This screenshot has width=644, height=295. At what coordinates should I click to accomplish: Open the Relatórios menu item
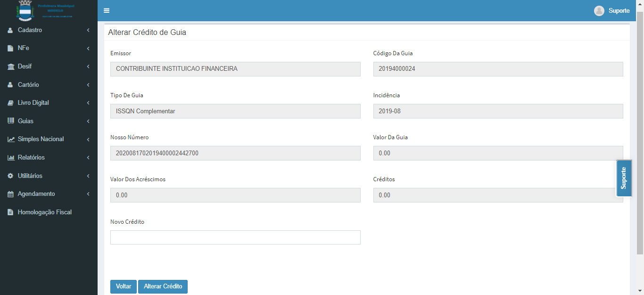pyautogui.click(x=31, y=158)
